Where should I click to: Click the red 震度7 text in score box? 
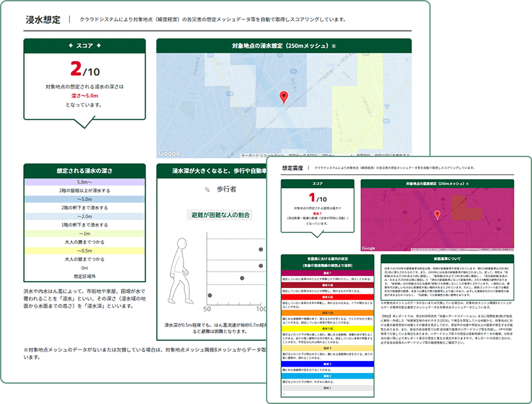point(317,213)
